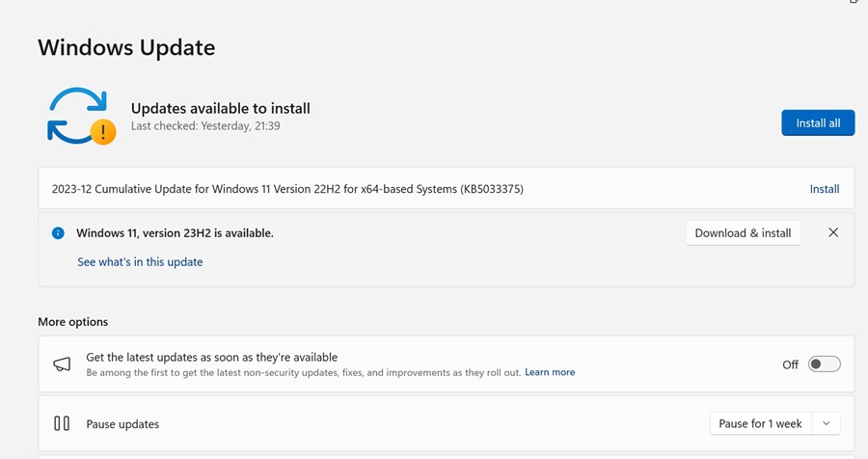This screenshot has width=868, height=459.
Task: Select Pause for 1 week
Action: pos(761,423)
